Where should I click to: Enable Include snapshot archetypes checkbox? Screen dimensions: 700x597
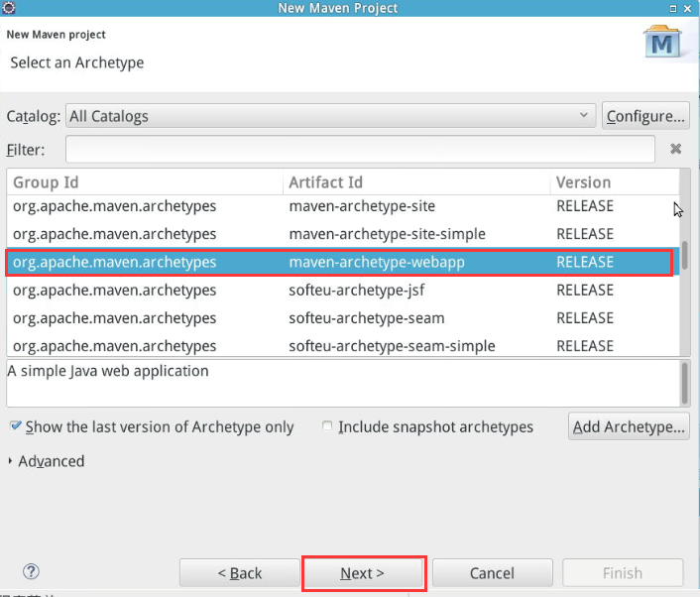327,426
